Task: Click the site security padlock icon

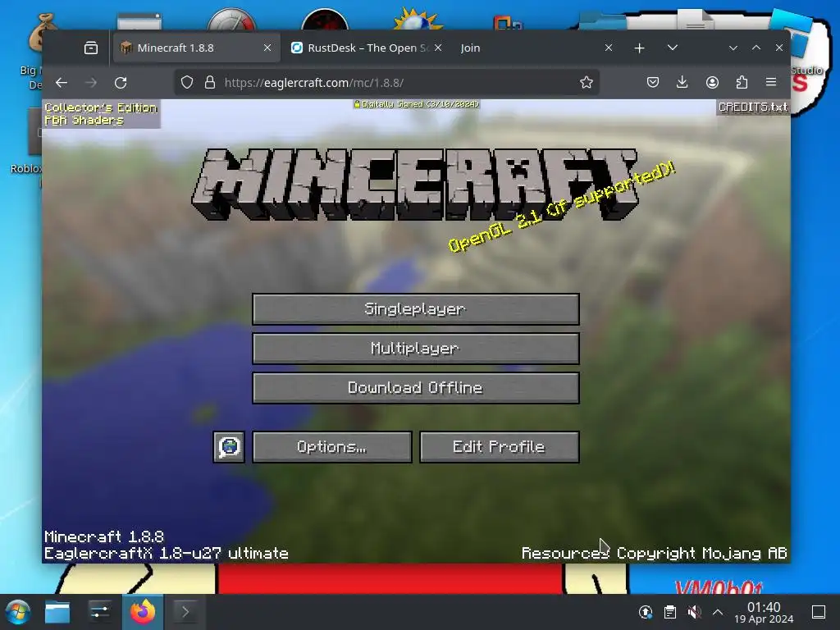Action: pyautogui.click(x=210, y=83)
